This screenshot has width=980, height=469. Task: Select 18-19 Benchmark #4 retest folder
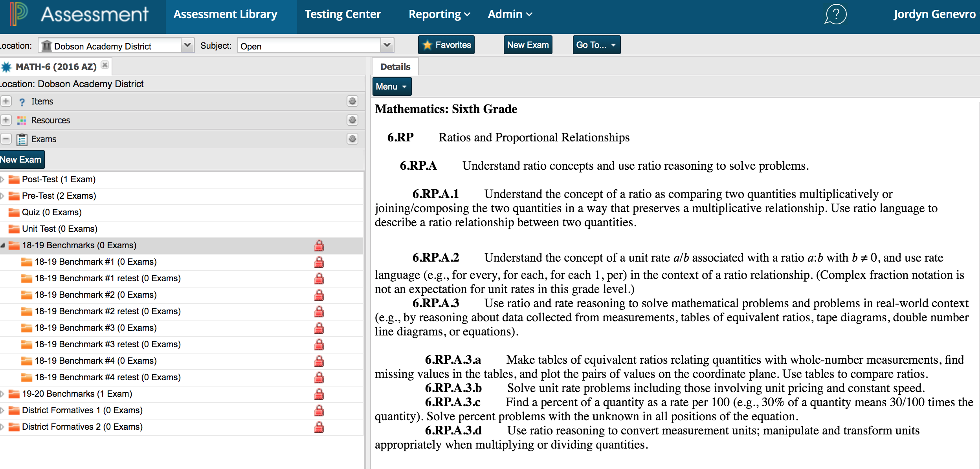tap(108, 377)
